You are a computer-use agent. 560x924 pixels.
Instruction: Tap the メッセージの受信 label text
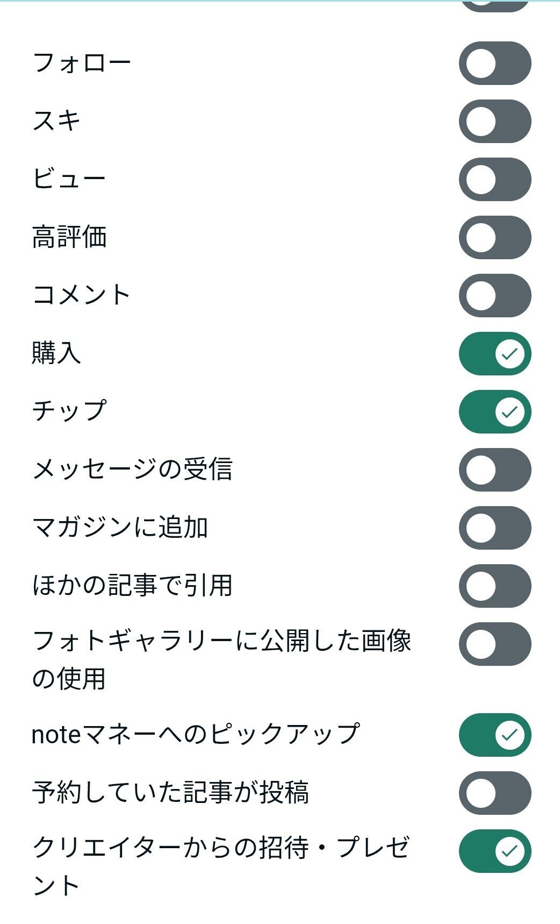[x=132, y=470]
